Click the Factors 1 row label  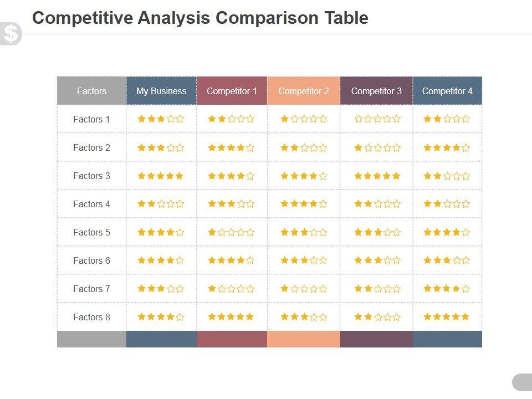tap(91, 119)
